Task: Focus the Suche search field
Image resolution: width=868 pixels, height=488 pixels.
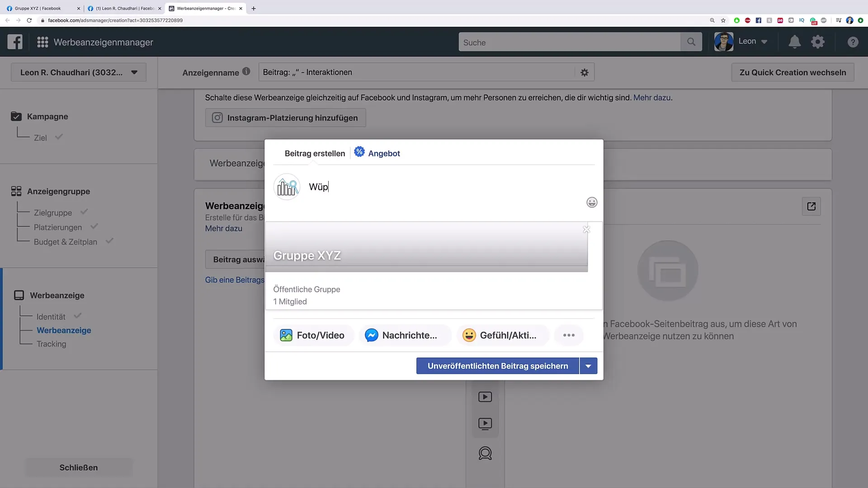Action: [x=570, y=42]
